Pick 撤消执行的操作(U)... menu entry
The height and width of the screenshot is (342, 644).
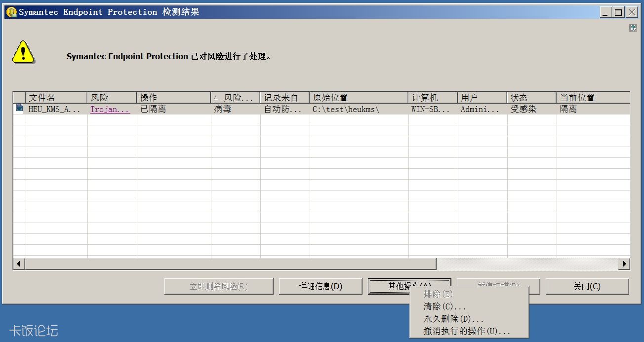[467, 331]
